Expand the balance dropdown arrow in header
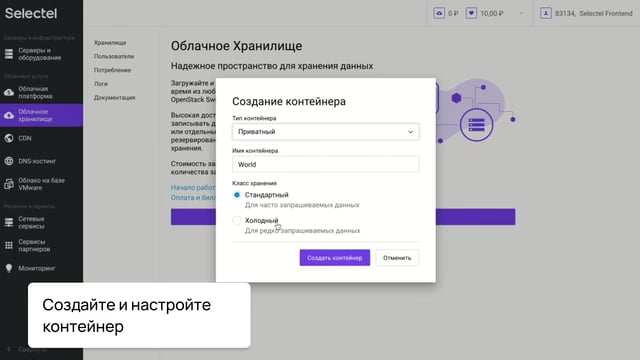 coord(521,13)
